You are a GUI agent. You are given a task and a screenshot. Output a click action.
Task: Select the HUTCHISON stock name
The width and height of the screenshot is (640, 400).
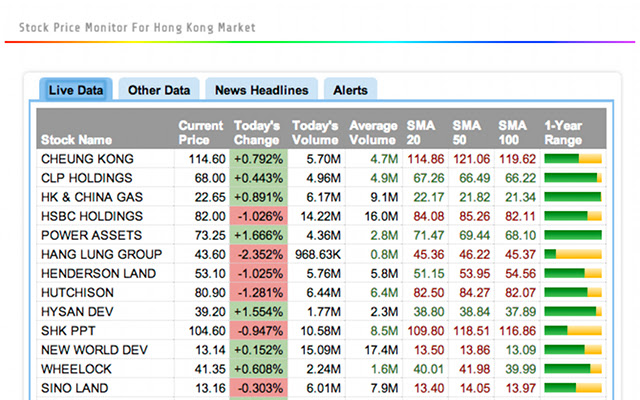tap(77, 293)
